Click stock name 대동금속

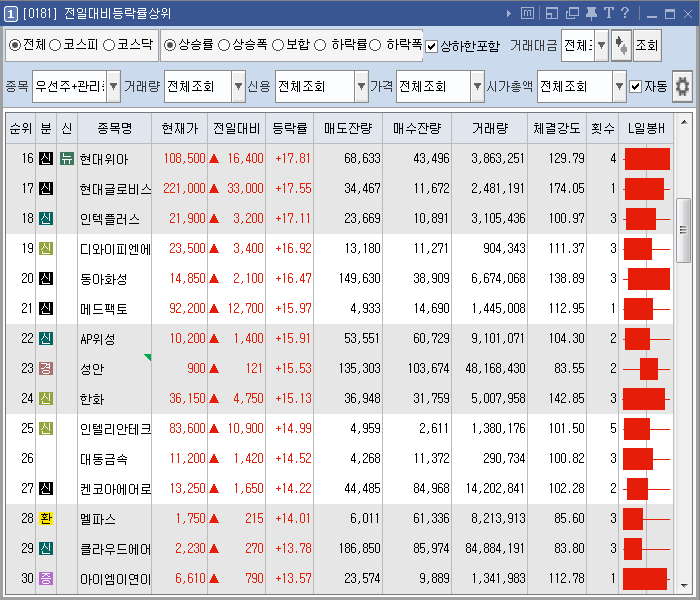[x=104, y=459]
